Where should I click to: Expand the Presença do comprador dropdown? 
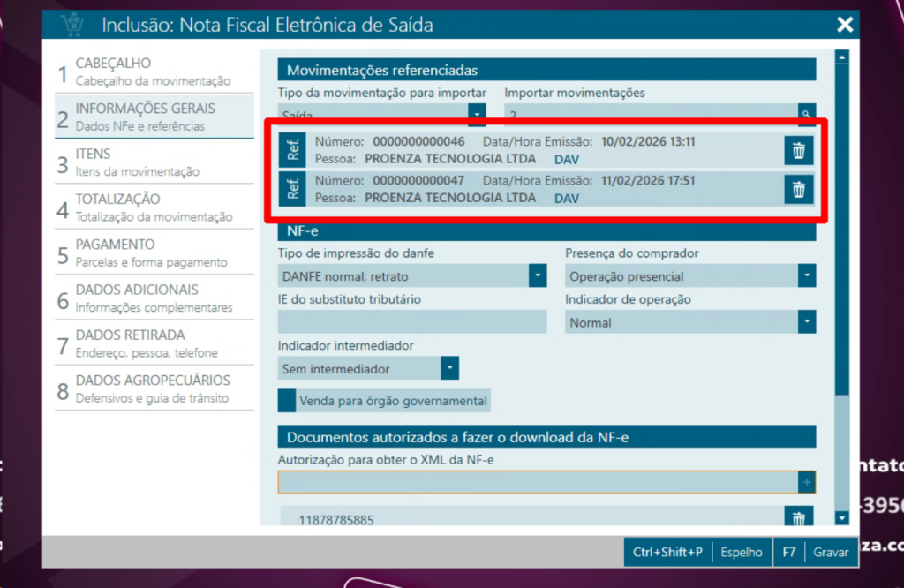(x=806, y=276)
